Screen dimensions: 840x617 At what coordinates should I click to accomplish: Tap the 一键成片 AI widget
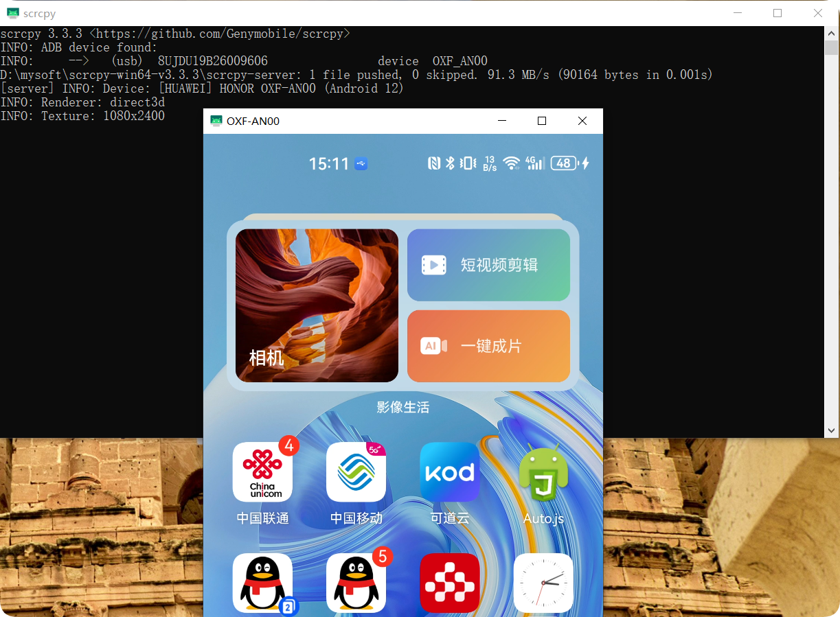point(488,346)
